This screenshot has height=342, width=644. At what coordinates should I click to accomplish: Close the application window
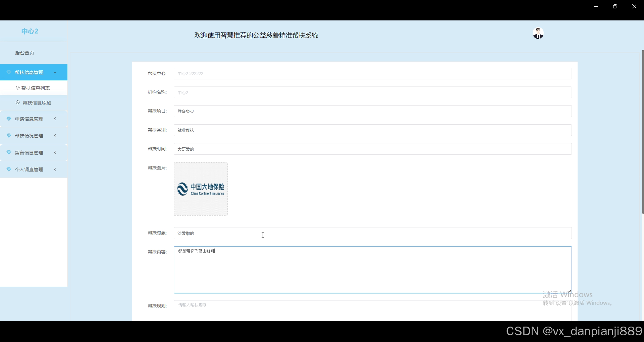(634, 6)
